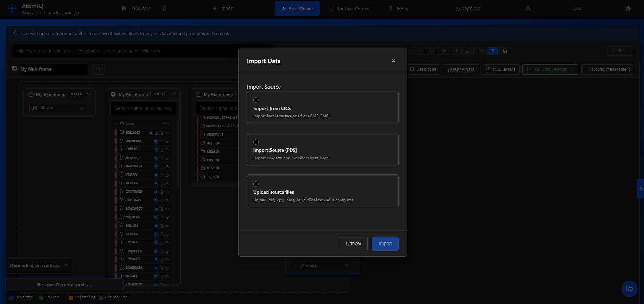Screen dimensions: 644x304
Task: Toggle the light/dark theme sun icon
Action: pos(528,8)
